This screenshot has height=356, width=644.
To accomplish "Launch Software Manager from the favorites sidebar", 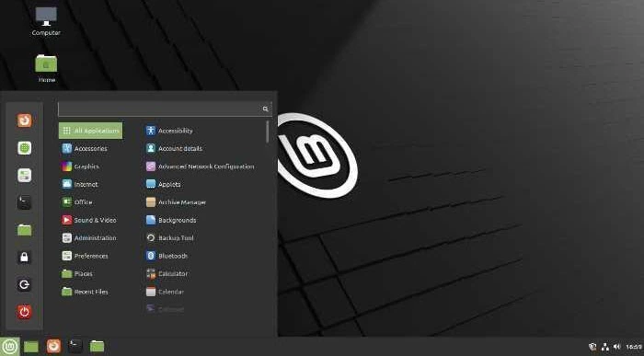I will (x=24, y=148).
